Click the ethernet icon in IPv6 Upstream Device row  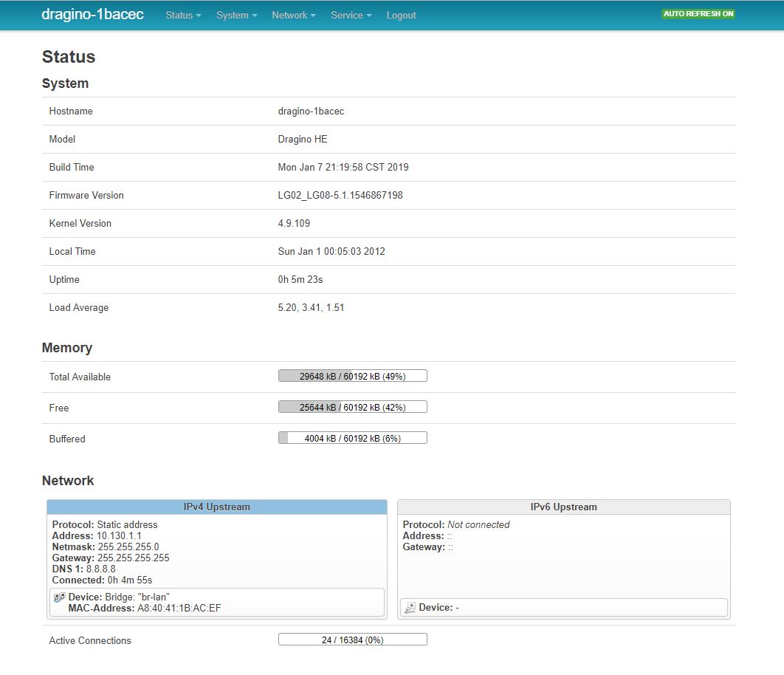(409, 607)
